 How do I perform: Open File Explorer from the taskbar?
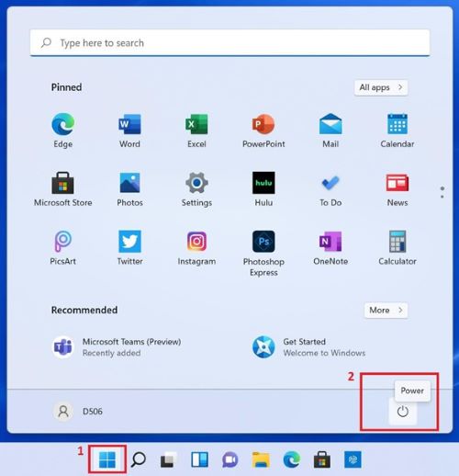pyautogui.click(x=261, y=459)
